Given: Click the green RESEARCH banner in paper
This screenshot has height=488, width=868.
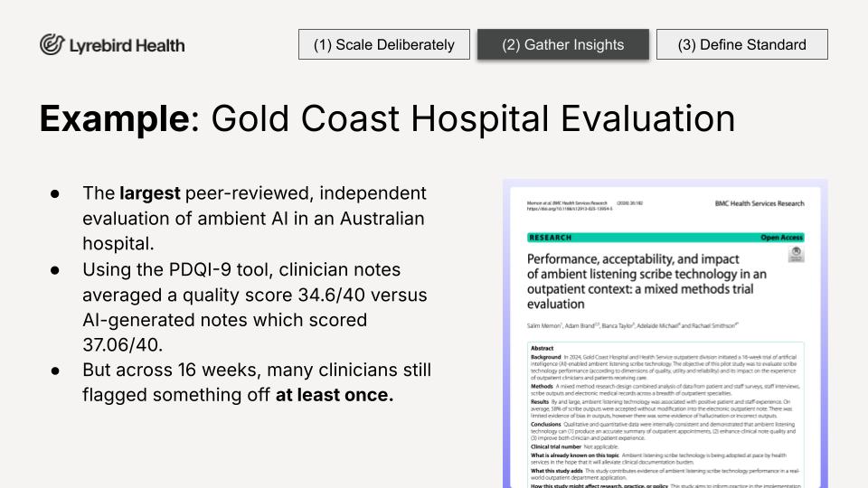Looking at the screenshot, I should coord(665,238).
